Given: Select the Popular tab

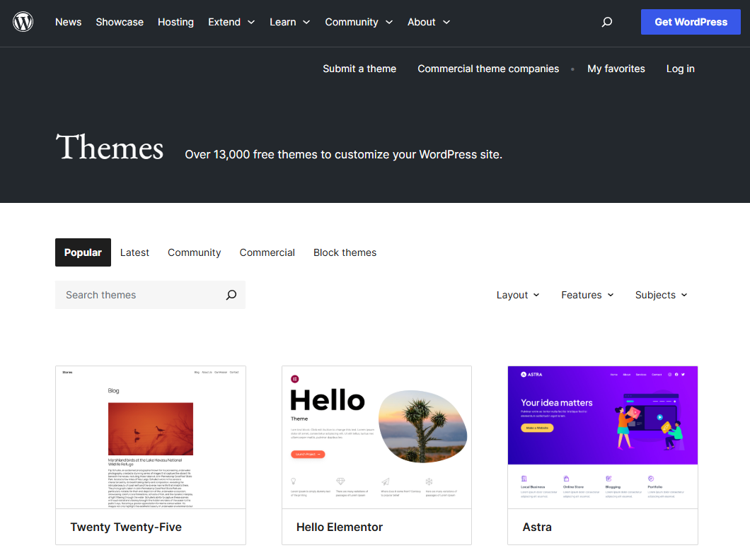Looking at the screenshot, I should [83, 252].
